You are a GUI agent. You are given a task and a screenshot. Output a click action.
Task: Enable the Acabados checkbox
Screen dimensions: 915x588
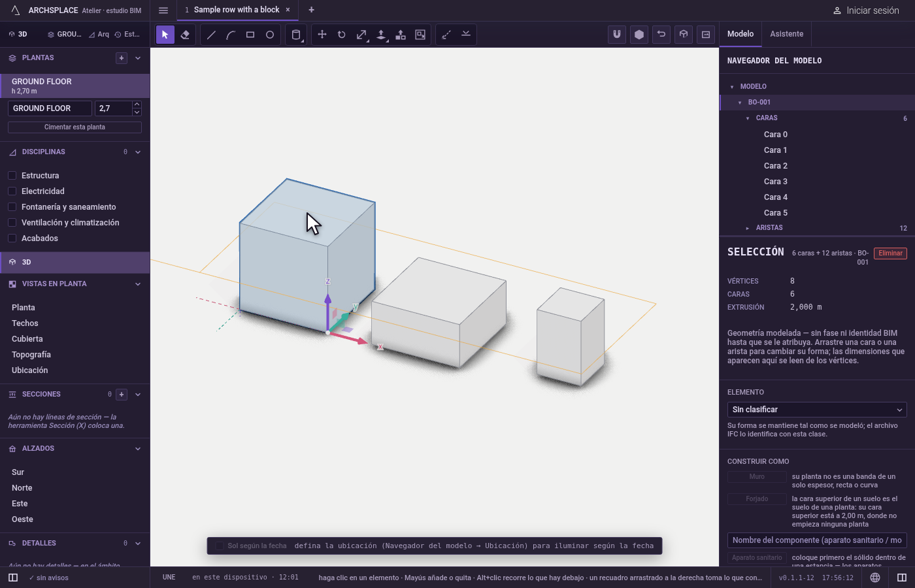[12, 238]
